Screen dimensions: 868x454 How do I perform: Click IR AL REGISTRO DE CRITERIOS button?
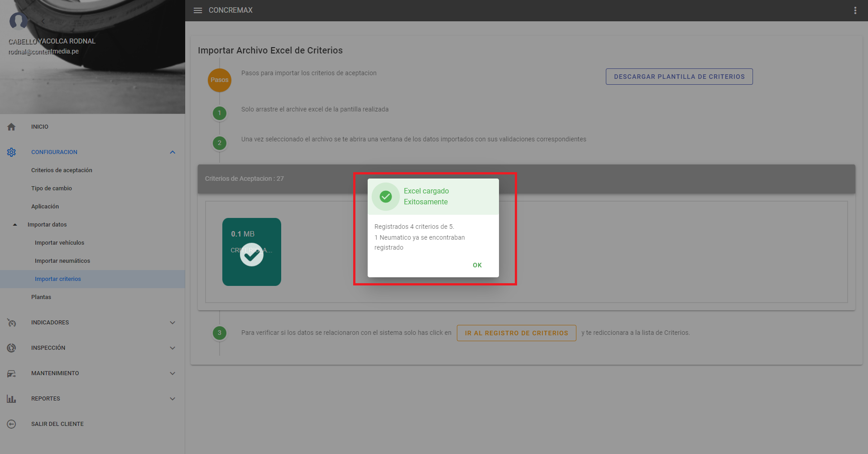(x=516, y=333)
